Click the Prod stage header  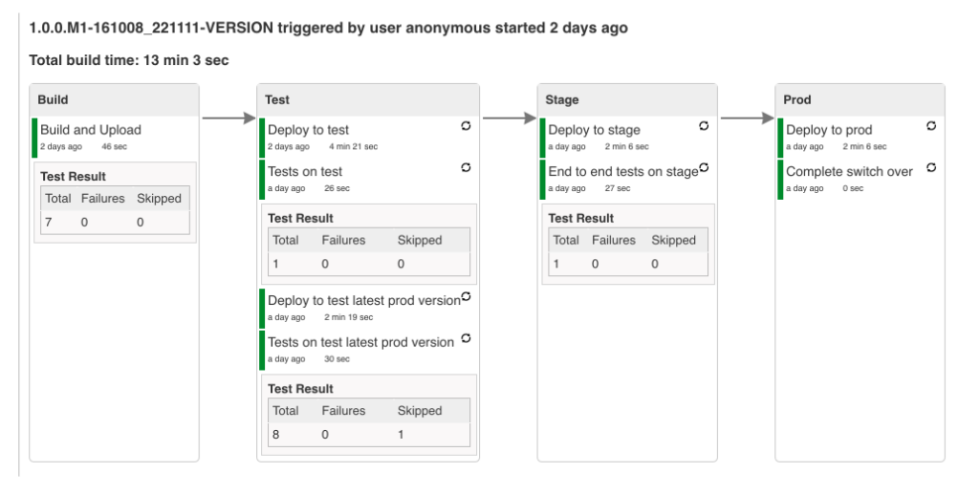797,99
